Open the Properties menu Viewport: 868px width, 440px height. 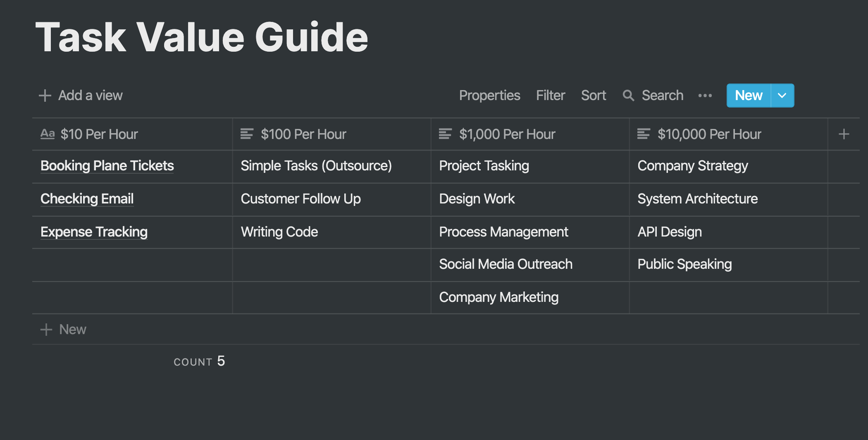[489, 95]
